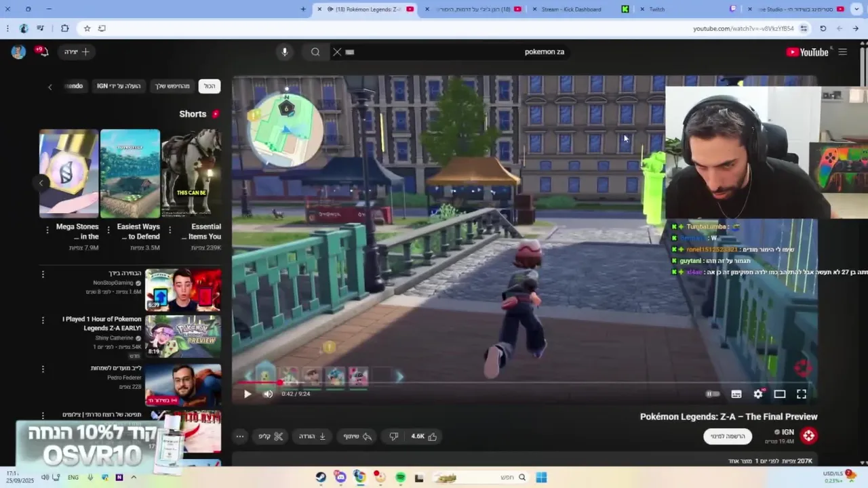Click the address bar youtube.com URL
Screen dimensions: 868x488
click(743, 28)
